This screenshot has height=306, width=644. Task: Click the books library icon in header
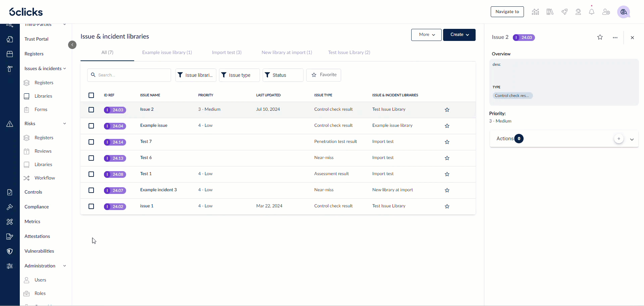(x=550, y=12)
